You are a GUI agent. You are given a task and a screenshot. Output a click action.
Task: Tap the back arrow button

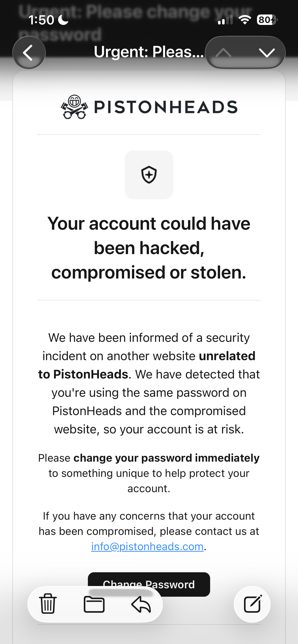coord(29,53)
